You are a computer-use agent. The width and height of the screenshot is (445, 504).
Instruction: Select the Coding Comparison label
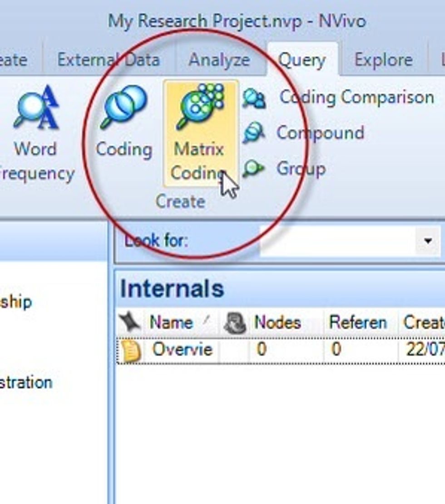click(357, 97)
